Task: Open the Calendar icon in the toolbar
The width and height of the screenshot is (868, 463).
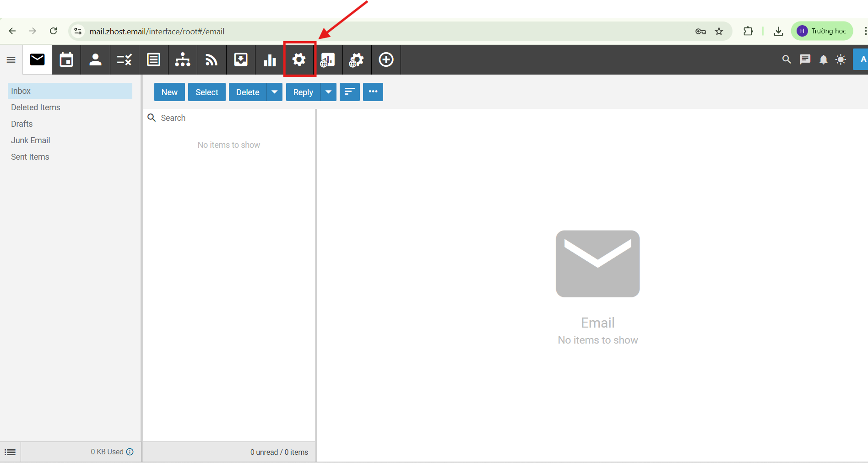Action: click(x=66, y=59)
